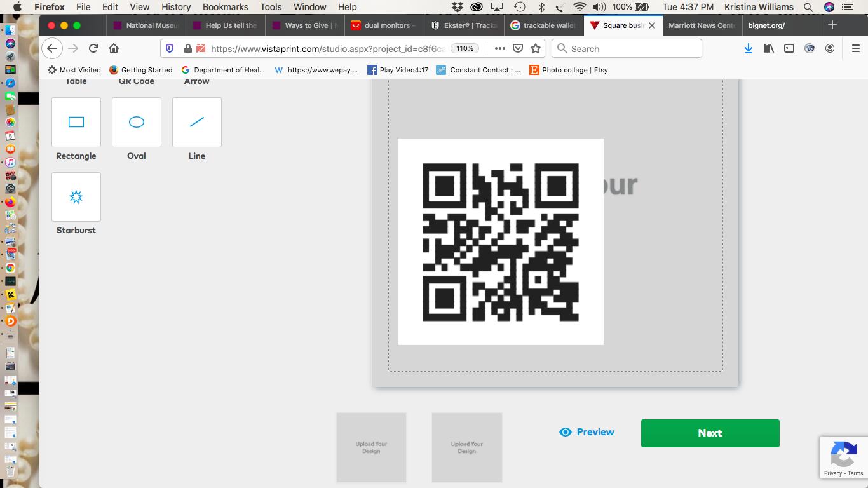Open the Tools menu
The image size is (868, 488).
click(x=271, y=7)
